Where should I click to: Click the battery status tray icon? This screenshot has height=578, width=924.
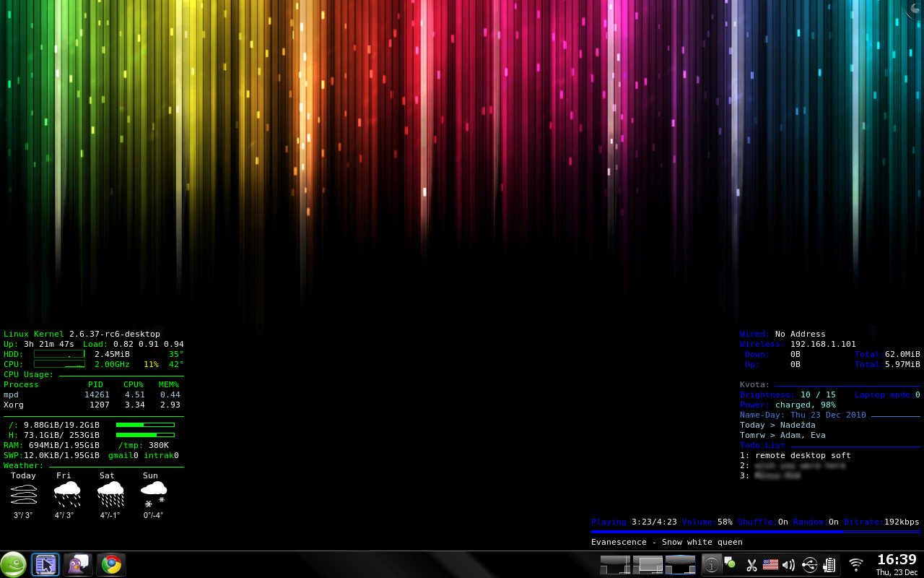(x=829, y=565)
